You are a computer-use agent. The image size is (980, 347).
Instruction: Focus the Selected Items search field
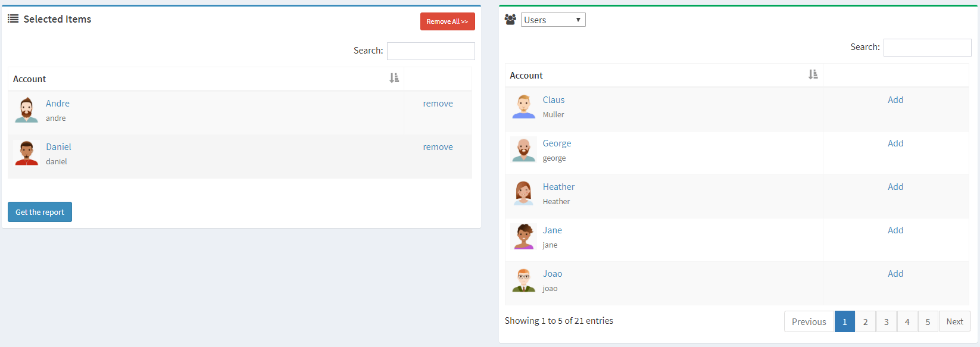pos(431,51)
